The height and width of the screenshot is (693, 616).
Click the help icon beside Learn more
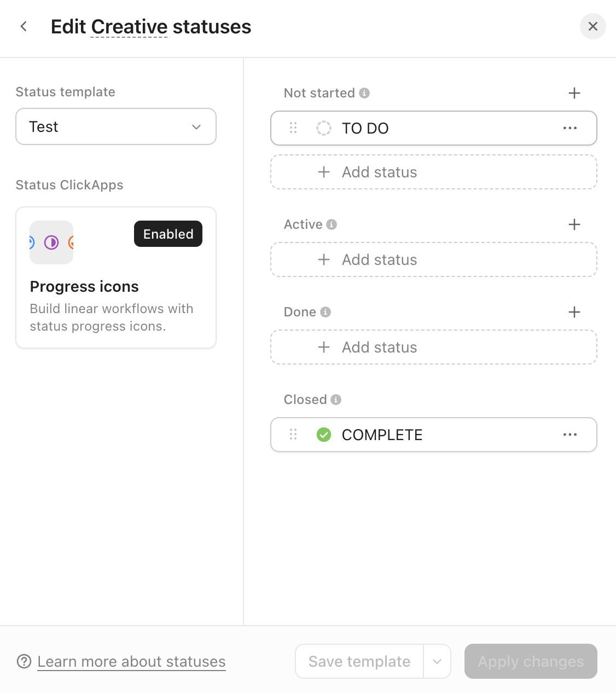(x=24, y=661)
